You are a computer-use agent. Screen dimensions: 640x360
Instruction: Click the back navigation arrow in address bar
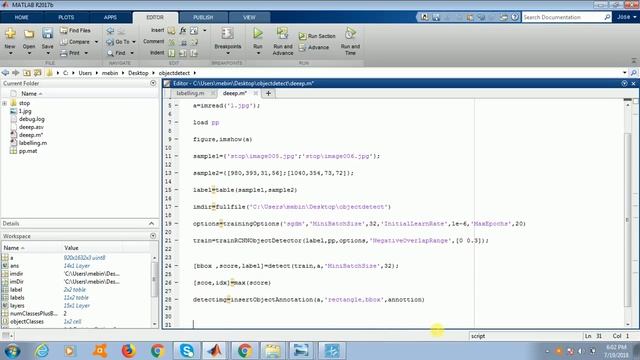(5, 73)
